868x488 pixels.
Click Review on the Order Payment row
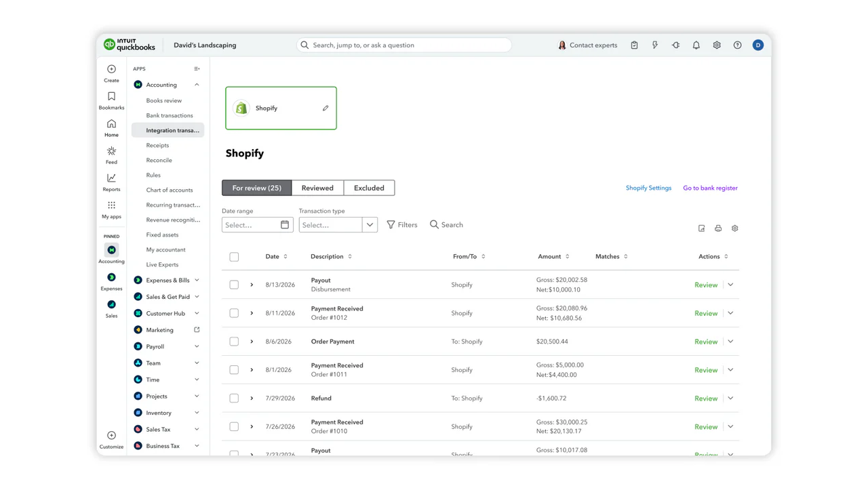coord(705,341)
